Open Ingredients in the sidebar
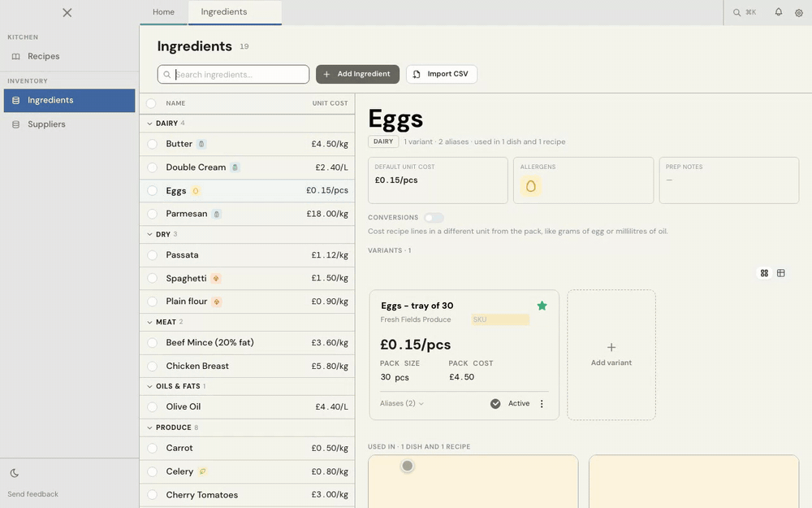This screenshot has width=812, height=508. click(x=69, y=100)
